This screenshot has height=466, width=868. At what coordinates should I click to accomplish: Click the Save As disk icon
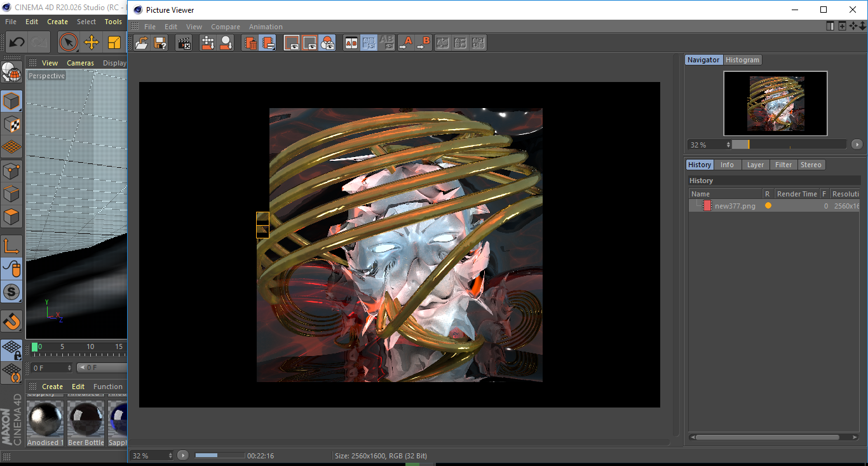tap(160, 43)
